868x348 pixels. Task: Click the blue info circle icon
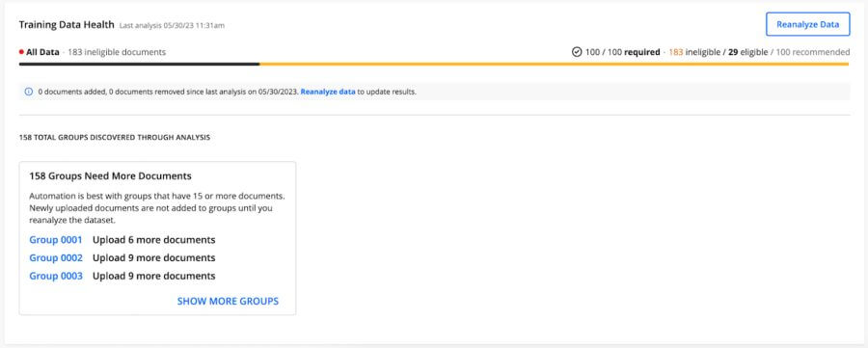click(29, 92)
